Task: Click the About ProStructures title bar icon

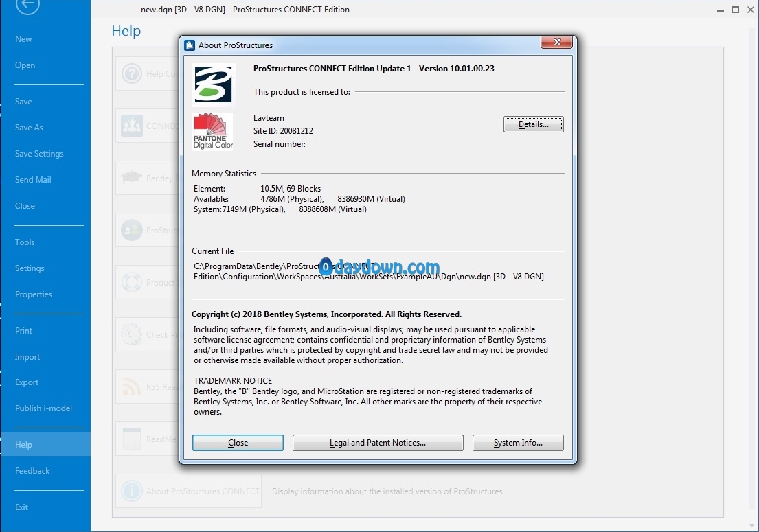Action: [190, 45]
